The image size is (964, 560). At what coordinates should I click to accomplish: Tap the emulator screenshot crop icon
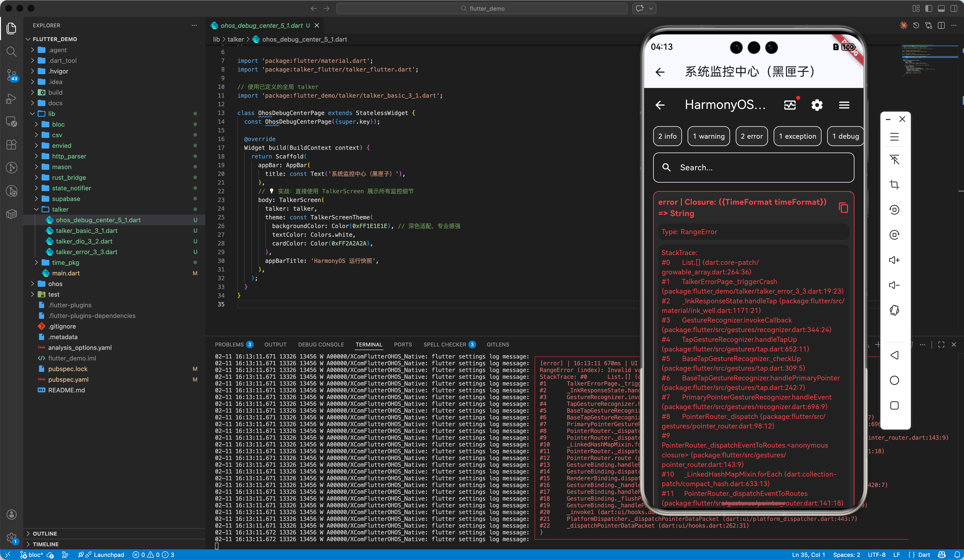tap(894, 184)
